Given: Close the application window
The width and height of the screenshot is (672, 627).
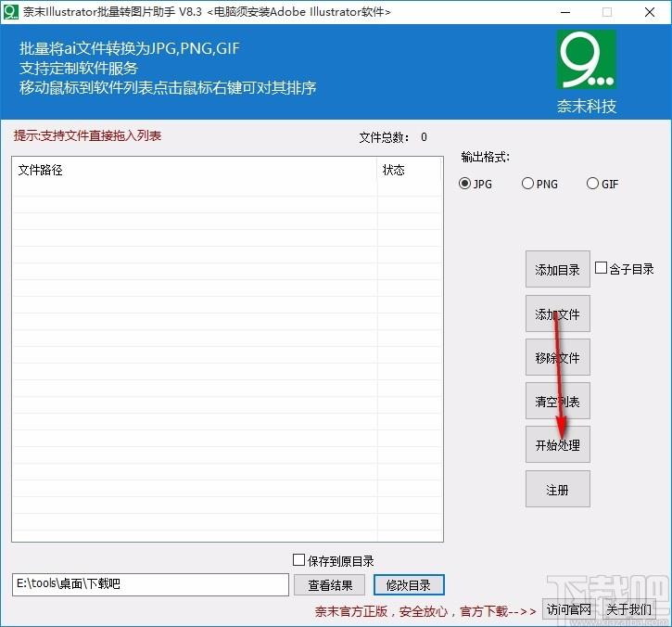Looking at the screenshot, I should pos(650,12).
